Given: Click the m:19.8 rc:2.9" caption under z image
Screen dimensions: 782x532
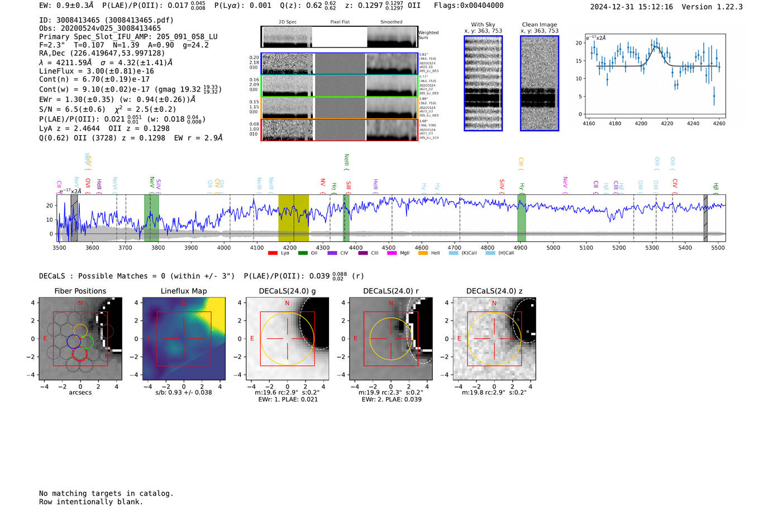Looking at the screenshot, I should pos(494,392).
